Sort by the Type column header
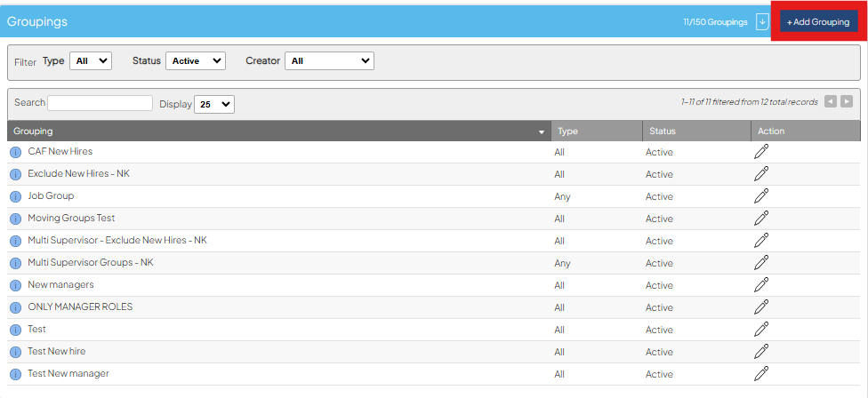The width and height of the screenshot is (868, 398). [597, 131]
